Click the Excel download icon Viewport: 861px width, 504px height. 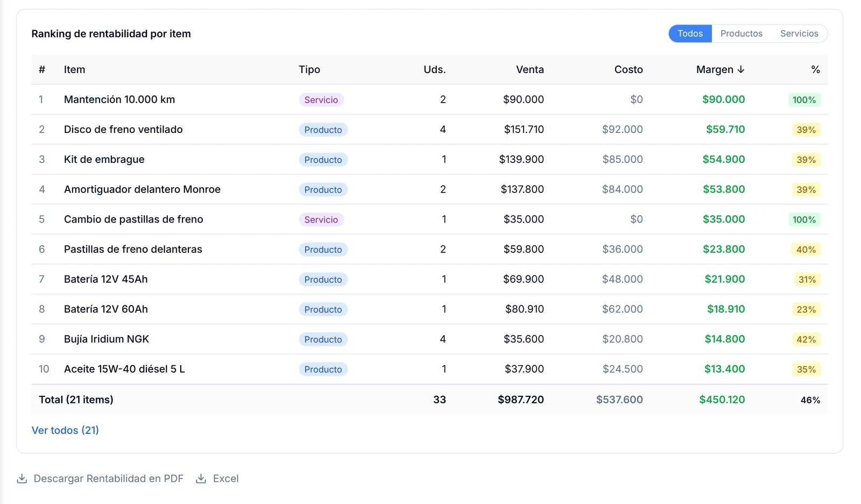[x=201, y=479]
